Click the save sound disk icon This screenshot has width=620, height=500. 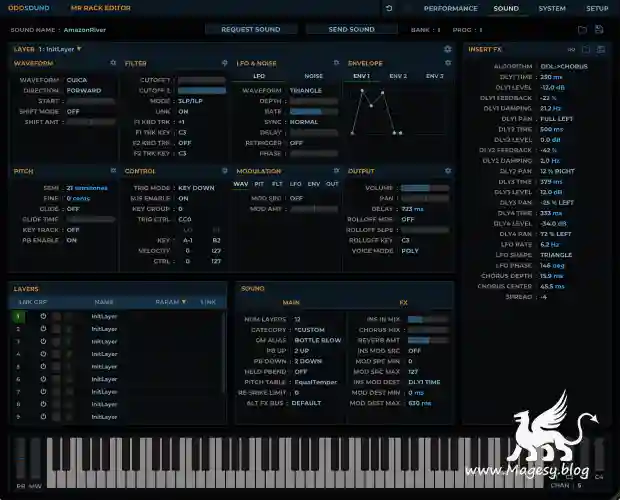click(599, 30)
